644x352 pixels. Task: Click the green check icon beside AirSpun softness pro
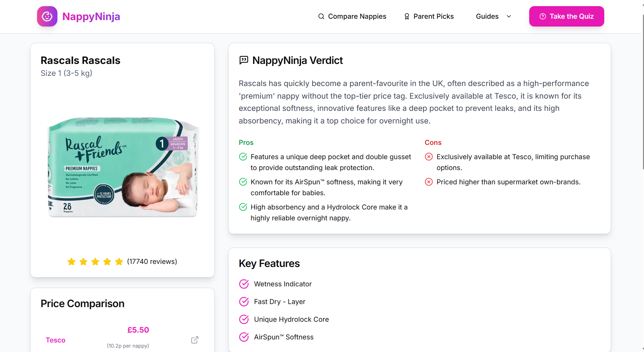pos(243,182)
